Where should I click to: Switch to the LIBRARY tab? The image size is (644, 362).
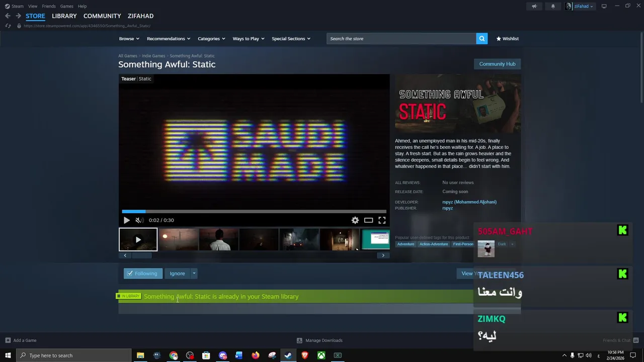click(64, 16)
